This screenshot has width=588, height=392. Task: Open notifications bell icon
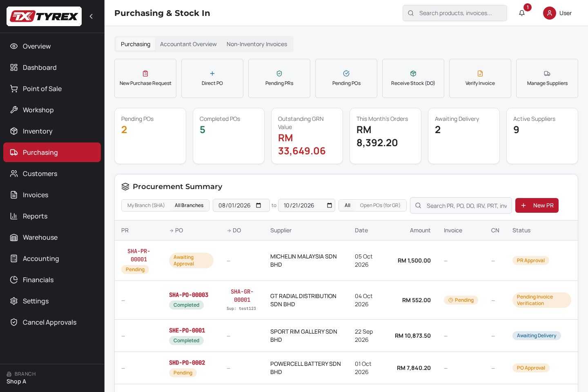pyautogui.click(x=522, y=13)
